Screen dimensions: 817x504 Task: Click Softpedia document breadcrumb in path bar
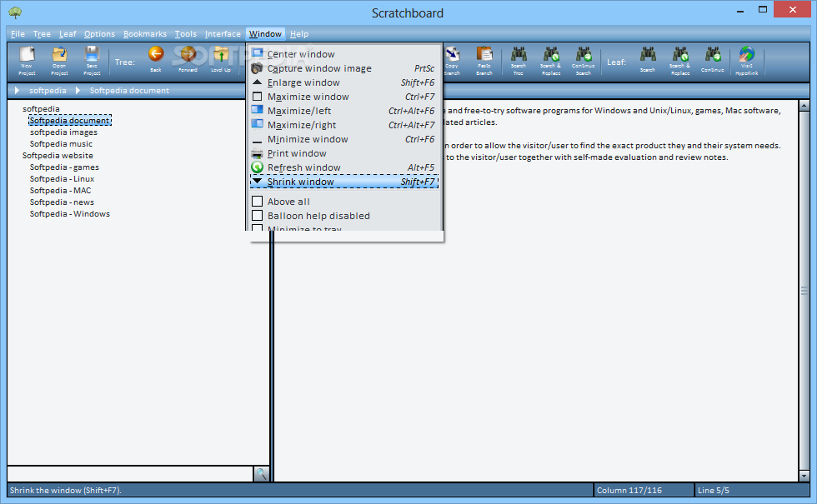click(129, 91)
